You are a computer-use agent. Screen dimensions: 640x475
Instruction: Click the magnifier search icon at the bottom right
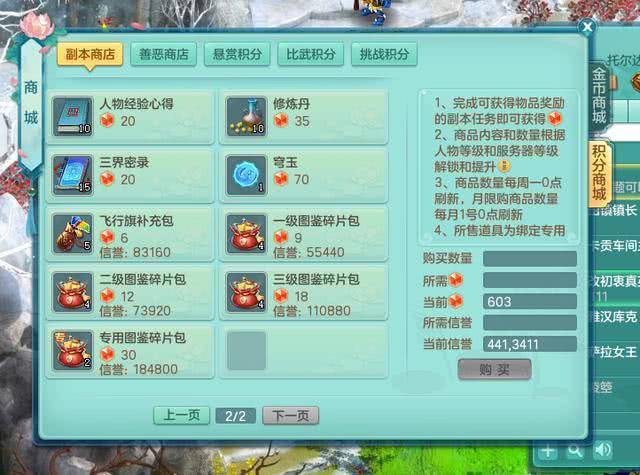tap(576, 451)
